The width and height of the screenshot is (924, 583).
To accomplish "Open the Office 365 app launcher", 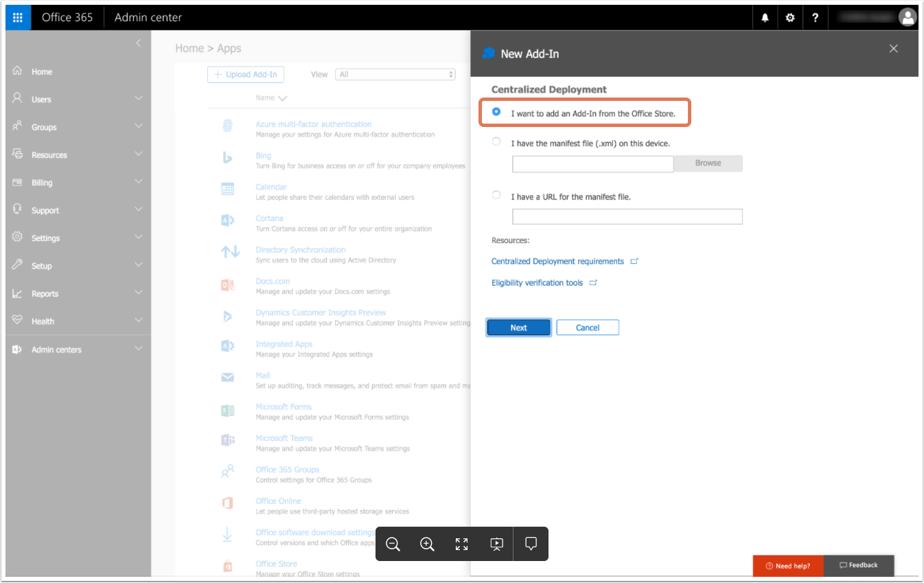I will pos(16,17).
